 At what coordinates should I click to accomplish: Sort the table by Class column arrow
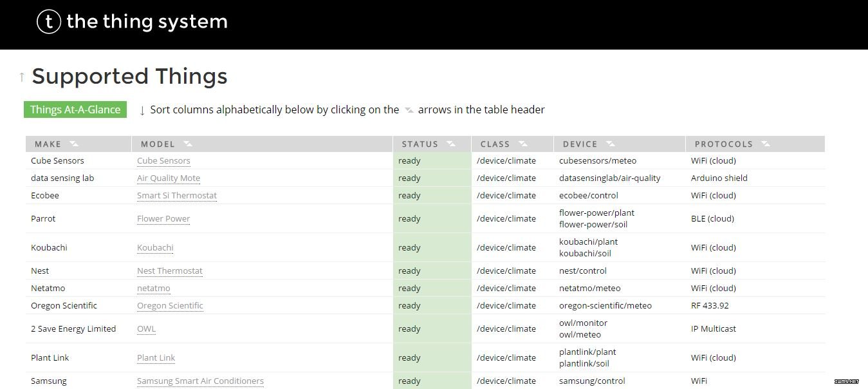pyautogui.click(x=523, y=144)
